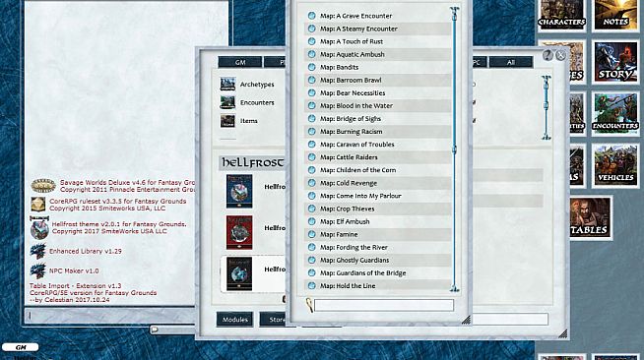Click the resize handle of the library window
The height and width of the screenshot is (360, 644).
562,333
